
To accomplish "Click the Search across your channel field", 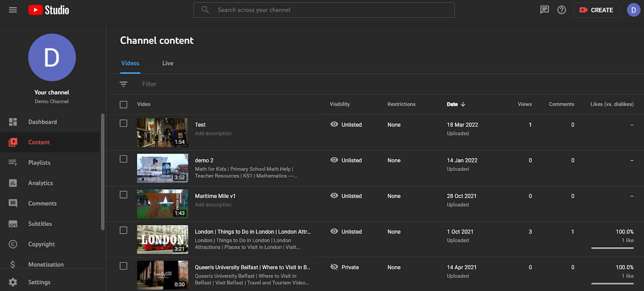I will coord(324,10).
